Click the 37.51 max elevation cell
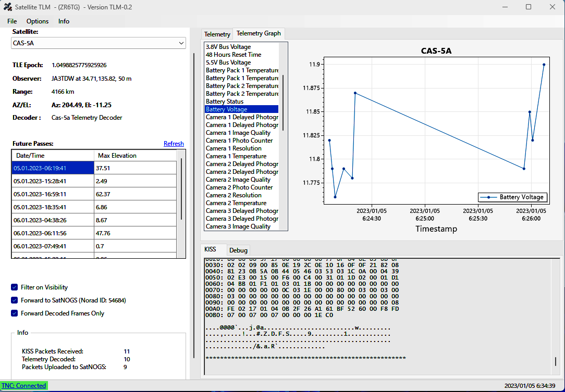Screen dimensions: 565x392 coord(135,168)
